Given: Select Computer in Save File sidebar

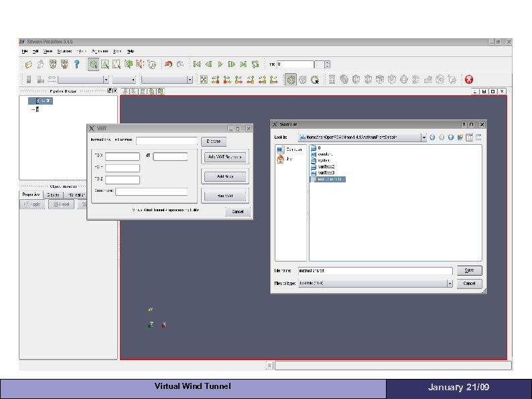Looking at the screenshot, I should tap(289, 150).
